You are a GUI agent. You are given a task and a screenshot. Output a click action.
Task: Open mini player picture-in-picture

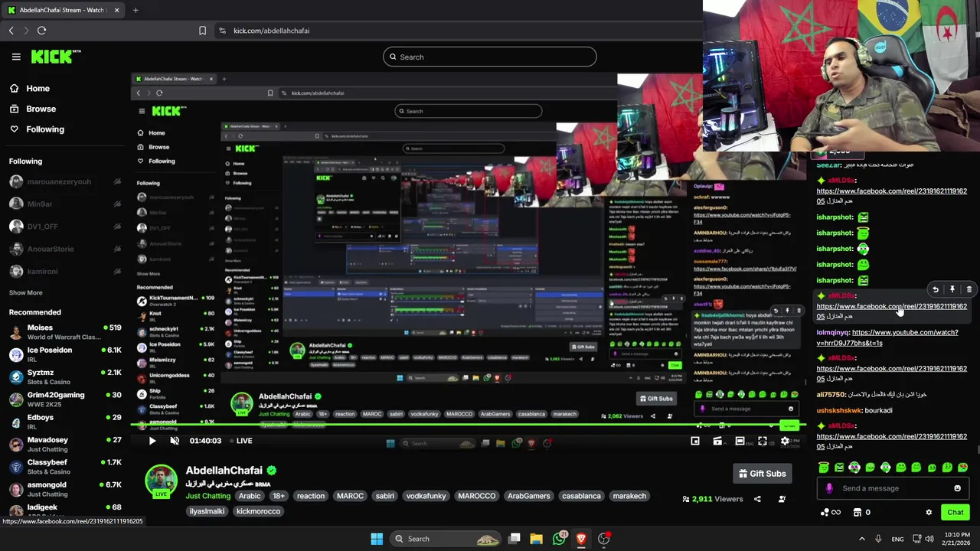click(695, 441)
